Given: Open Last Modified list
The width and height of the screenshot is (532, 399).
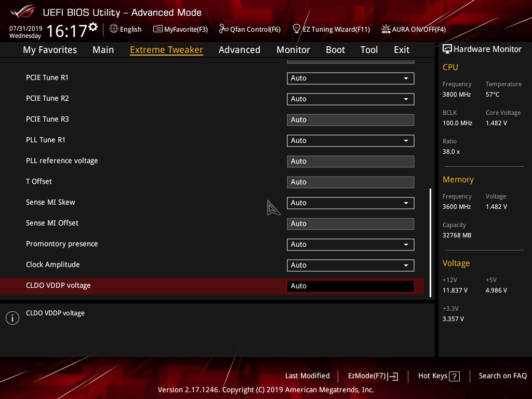Looking at the screenshot, I should 308,376.
